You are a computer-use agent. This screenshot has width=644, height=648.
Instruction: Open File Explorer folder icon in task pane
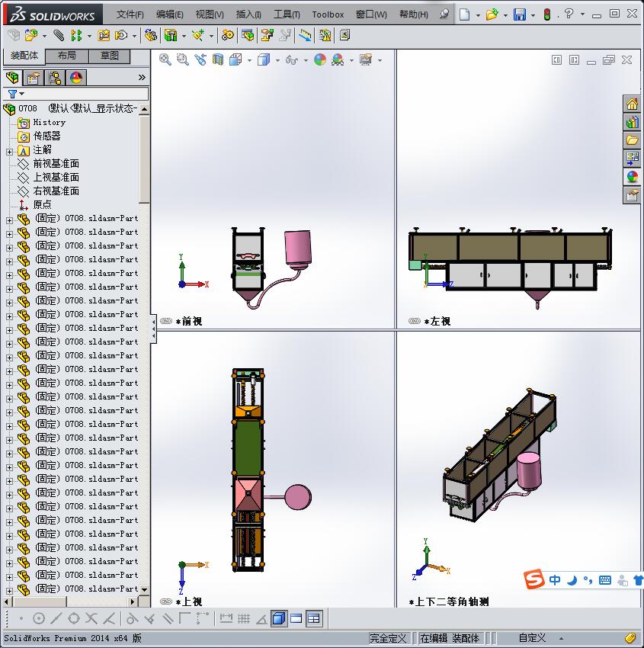coord(632,140)
